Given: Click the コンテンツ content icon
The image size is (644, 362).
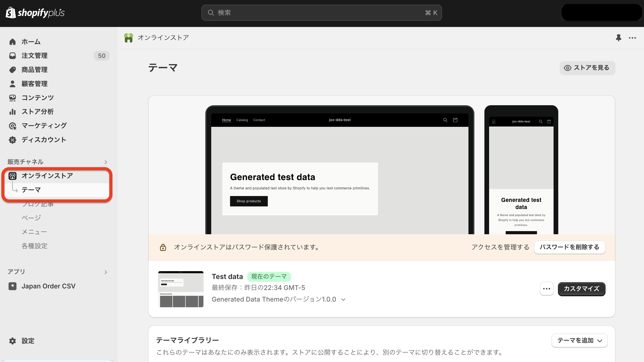Looking at the screenshot, I should tap(13, 98).
